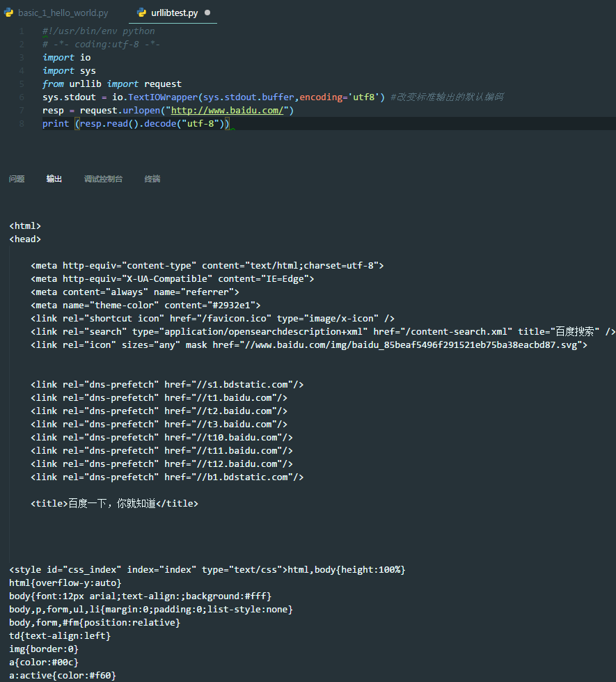Click the 'import sys' line
The image size is (616, 682).
69,70
